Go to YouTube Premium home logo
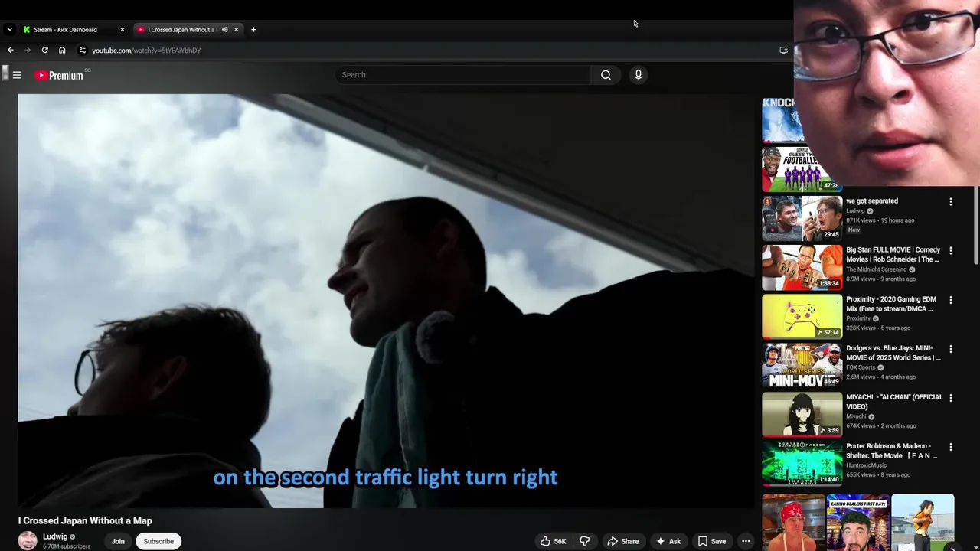 coord(59,75)
